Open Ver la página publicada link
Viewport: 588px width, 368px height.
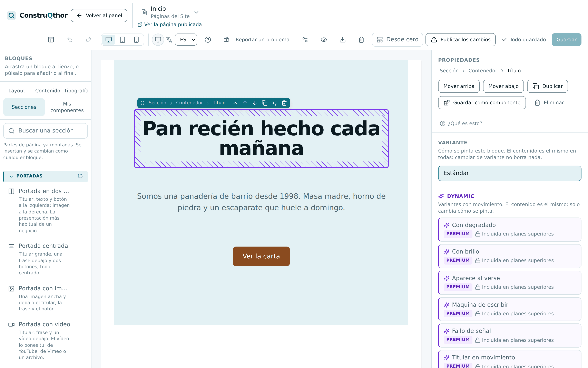(x=170, y=25)
